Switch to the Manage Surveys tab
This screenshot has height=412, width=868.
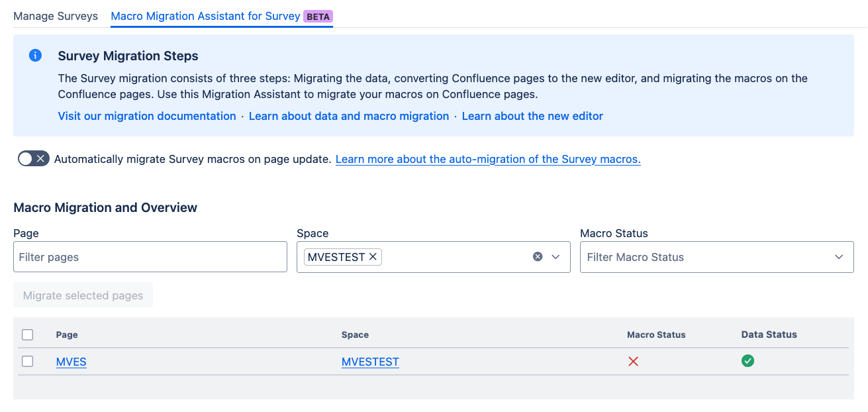56,16
